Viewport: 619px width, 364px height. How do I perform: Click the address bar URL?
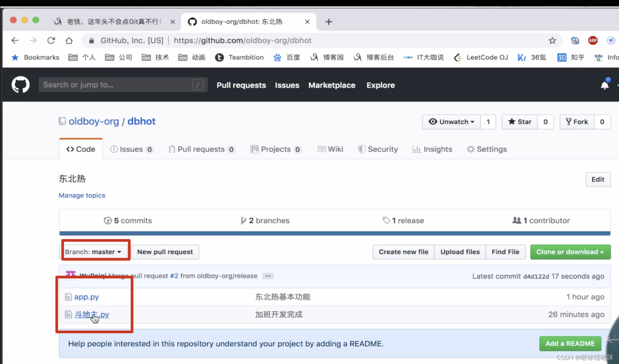(242, 40)
